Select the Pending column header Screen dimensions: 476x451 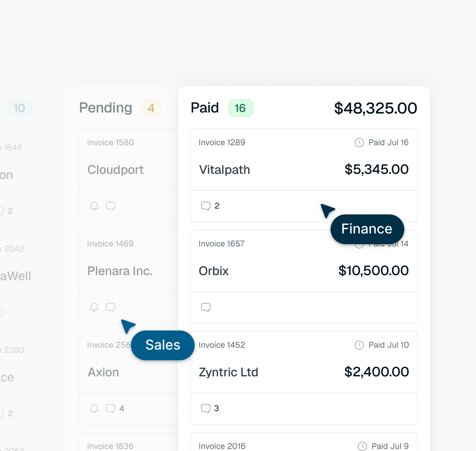point(106,108)
